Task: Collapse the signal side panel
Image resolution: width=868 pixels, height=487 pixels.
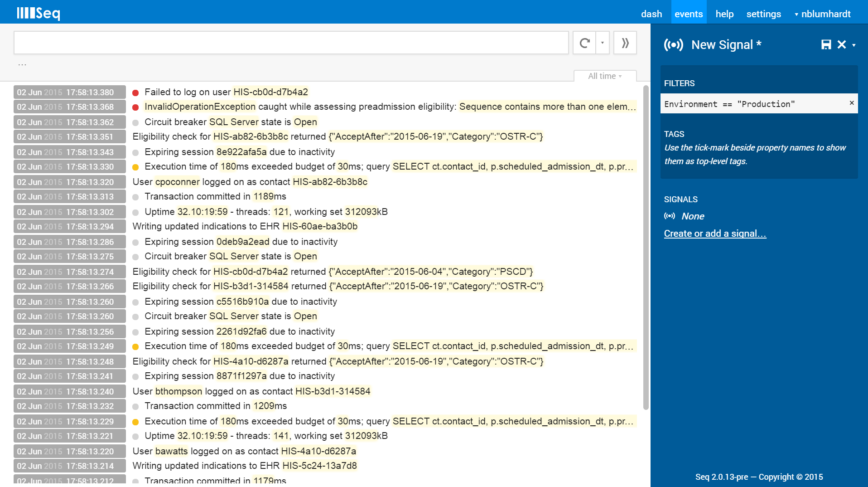Action: pos(625,43)
